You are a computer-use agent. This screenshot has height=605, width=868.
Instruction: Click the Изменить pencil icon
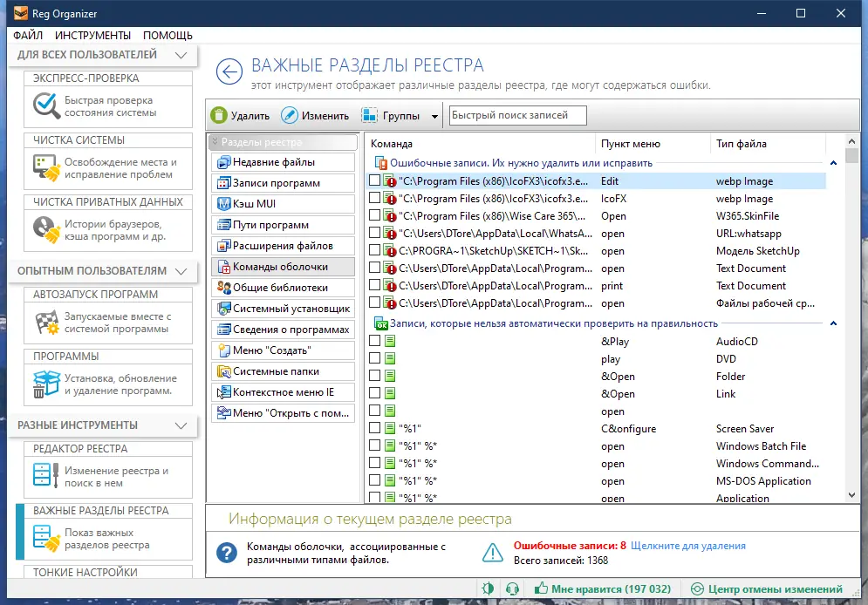(289, 115)
